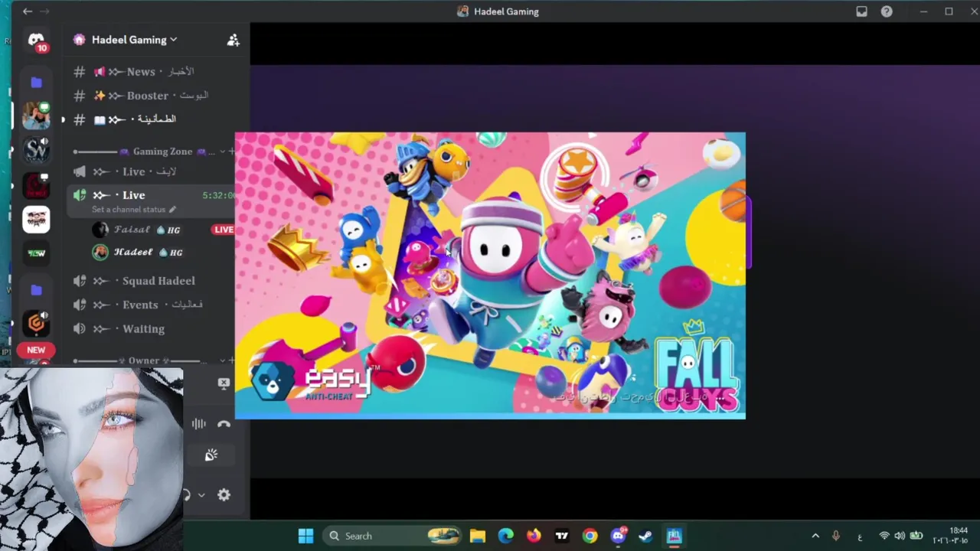
Task: Open volume speaker tray icon
Action: pyautogui.click(x=900, y=536)
